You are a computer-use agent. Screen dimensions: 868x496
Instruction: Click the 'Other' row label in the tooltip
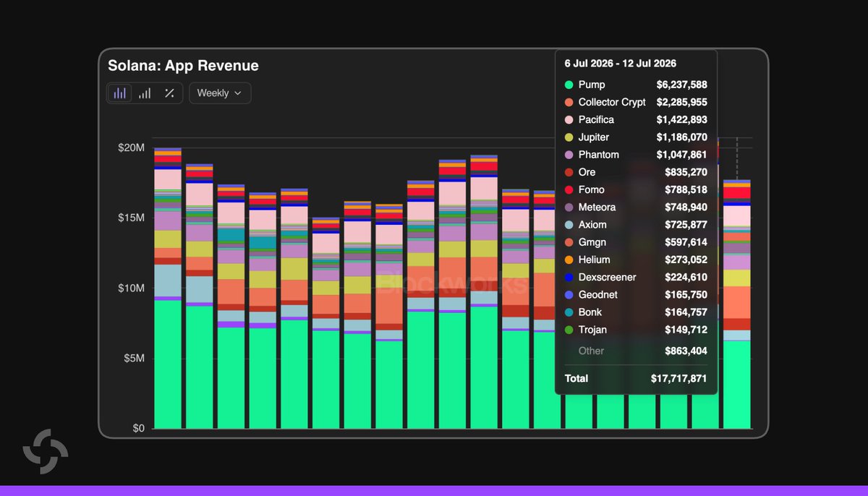coord(591,351)
